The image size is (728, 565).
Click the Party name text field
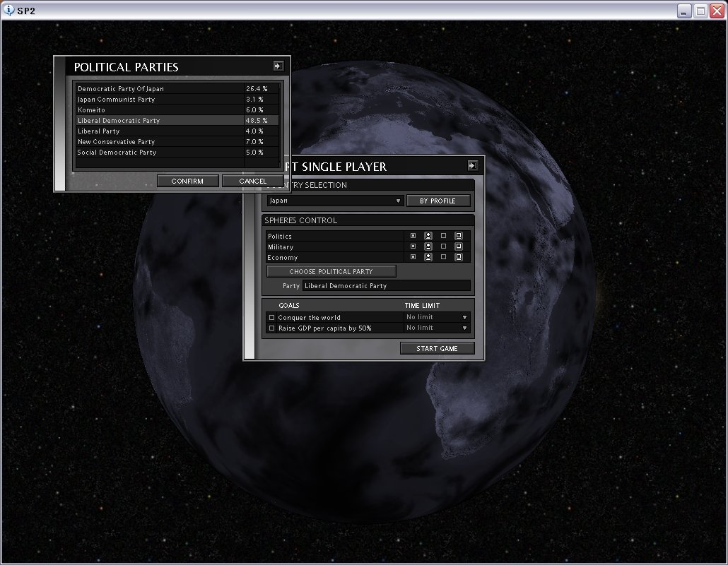click(x=385, y=286)
